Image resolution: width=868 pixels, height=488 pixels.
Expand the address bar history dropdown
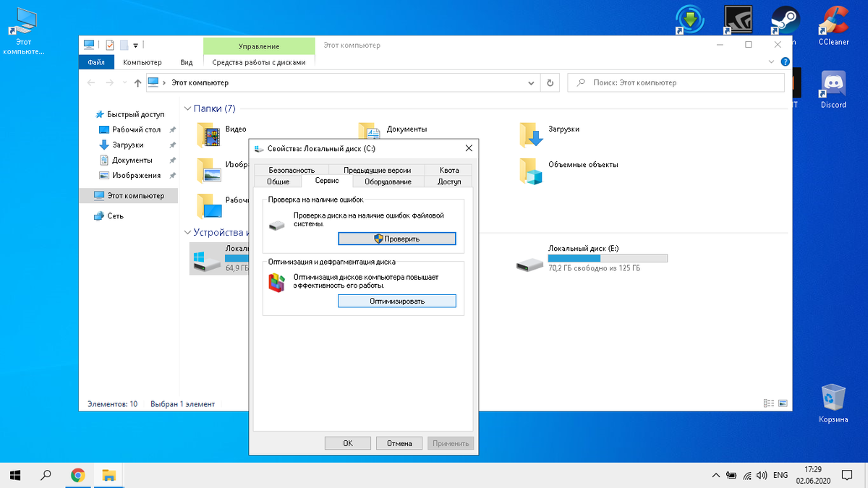[x=532, y=83]
